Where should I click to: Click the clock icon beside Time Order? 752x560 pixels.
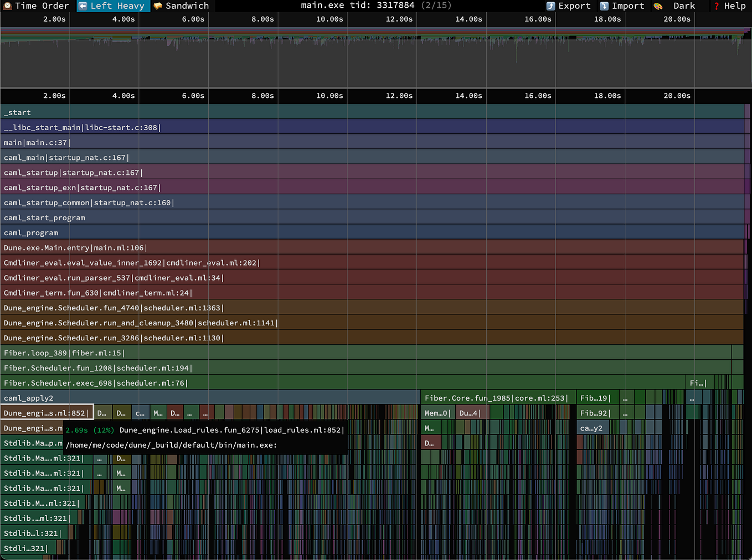(7, 6)
